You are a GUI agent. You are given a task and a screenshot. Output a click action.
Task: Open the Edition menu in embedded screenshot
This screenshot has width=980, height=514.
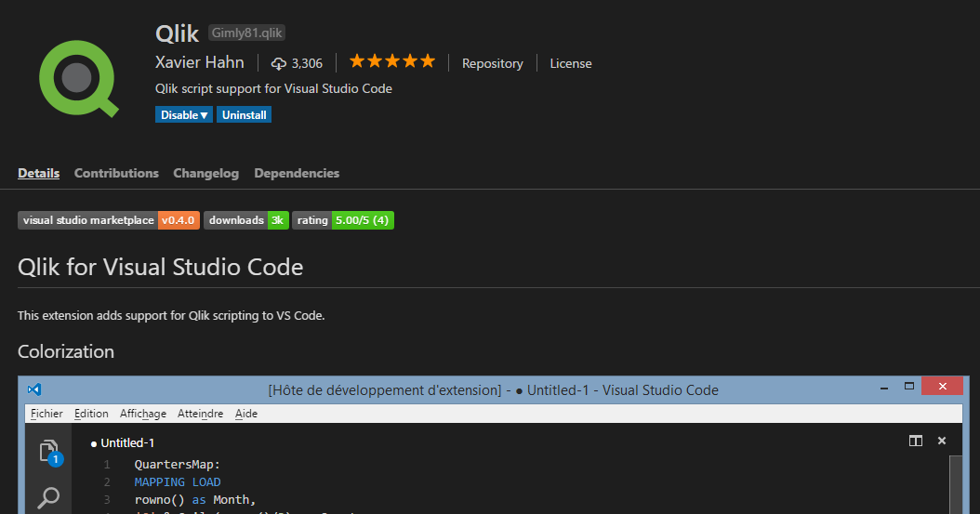[x=91, y=414]
